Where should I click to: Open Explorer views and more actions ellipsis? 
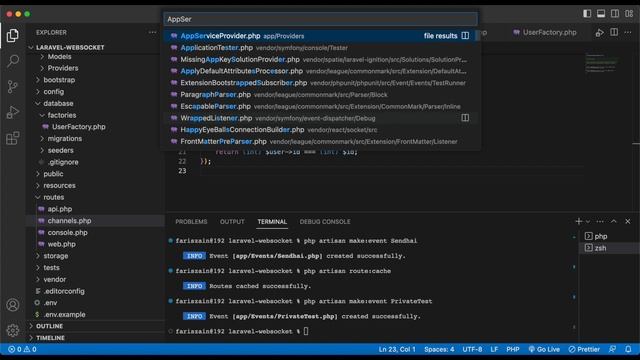(152, 32)
